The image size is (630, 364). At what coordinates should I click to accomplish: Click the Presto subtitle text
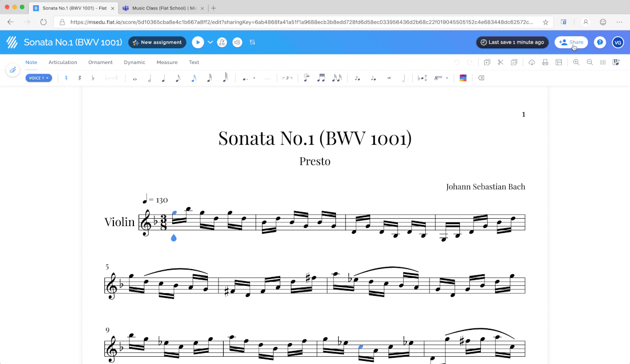click(x=315, y=161)
